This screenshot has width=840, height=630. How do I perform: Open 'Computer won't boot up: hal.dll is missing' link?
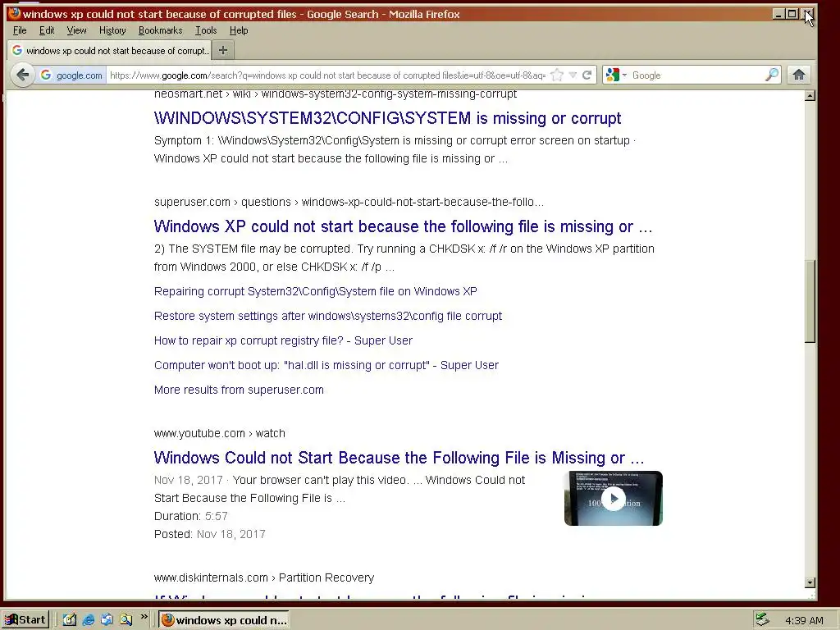(326, 365)
